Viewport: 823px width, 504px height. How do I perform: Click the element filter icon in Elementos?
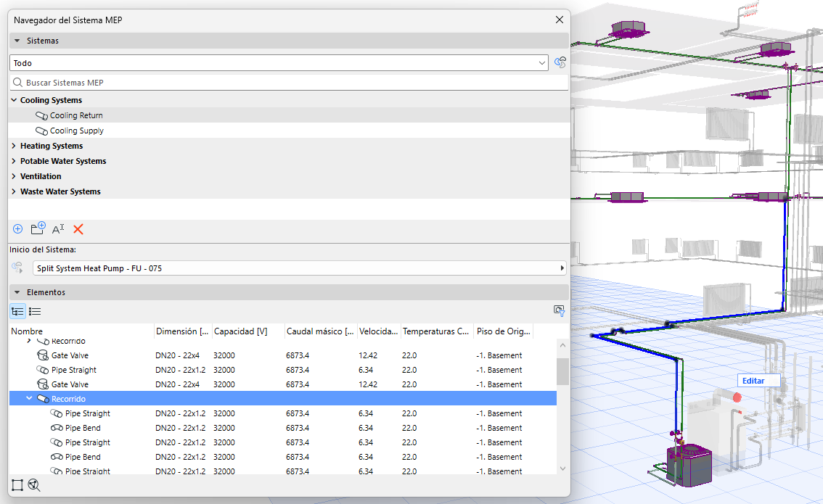pos(560,311)
